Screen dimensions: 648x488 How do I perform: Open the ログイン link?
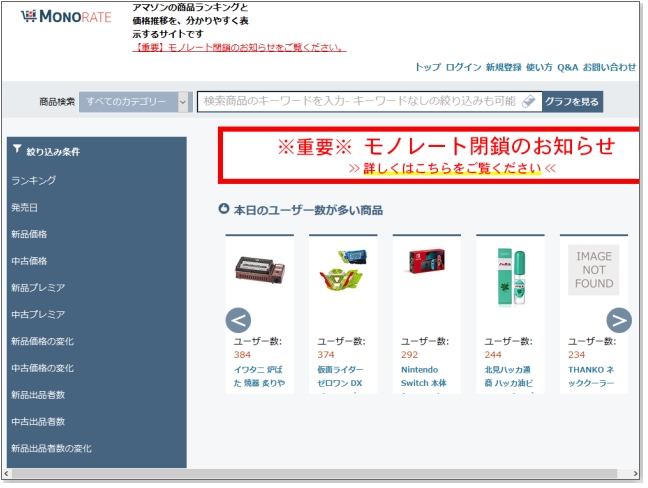pos(463,67)
